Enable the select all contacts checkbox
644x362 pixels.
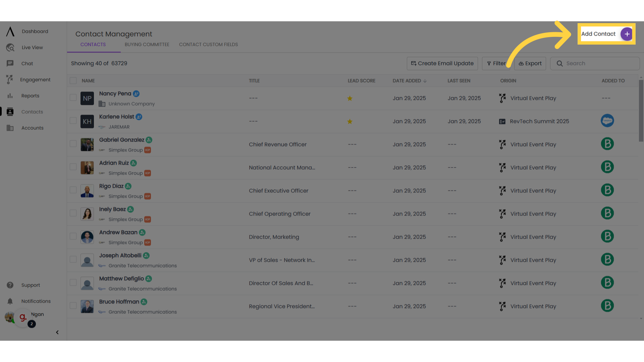click(x=73, y=80)
